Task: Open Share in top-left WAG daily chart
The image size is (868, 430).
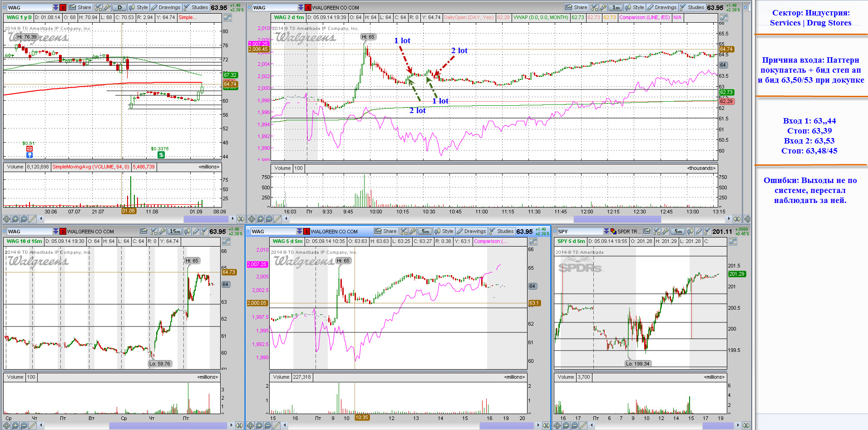Action: (x=80, y=7)
